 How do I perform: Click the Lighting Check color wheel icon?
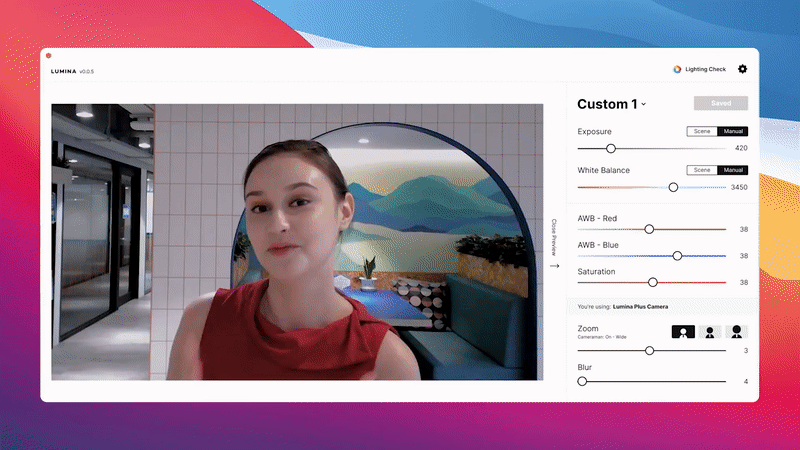point(677,69)
